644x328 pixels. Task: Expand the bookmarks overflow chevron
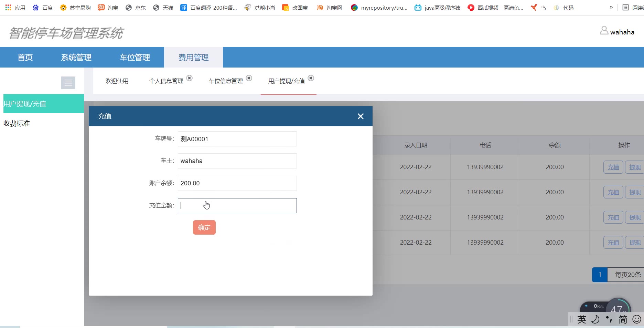611,7
